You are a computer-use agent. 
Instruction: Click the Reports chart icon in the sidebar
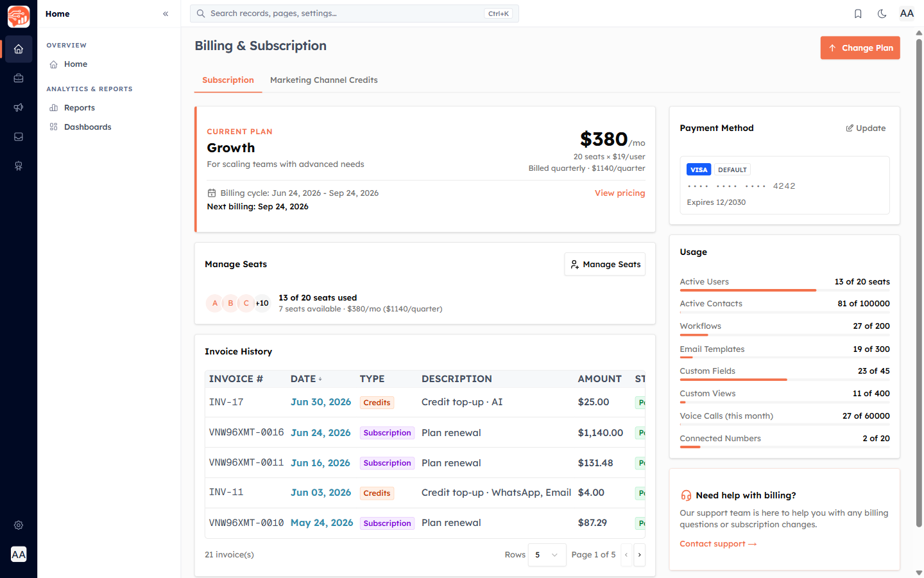click(x=54, y=108)
